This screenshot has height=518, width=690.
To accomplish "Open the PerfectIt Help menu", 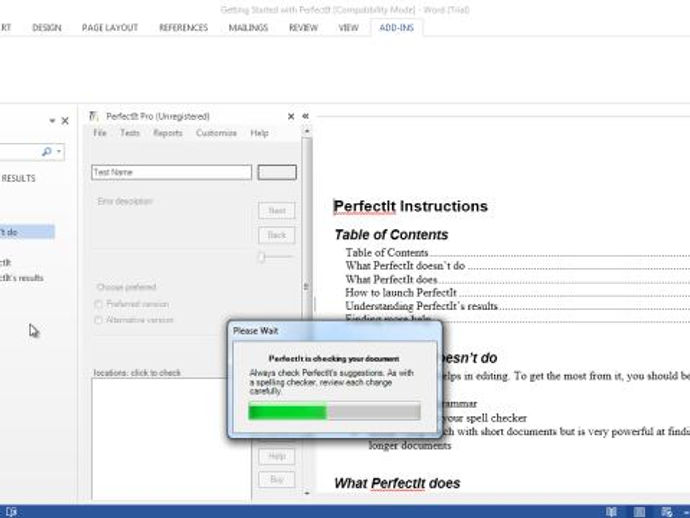I will (x=259, y=133).
